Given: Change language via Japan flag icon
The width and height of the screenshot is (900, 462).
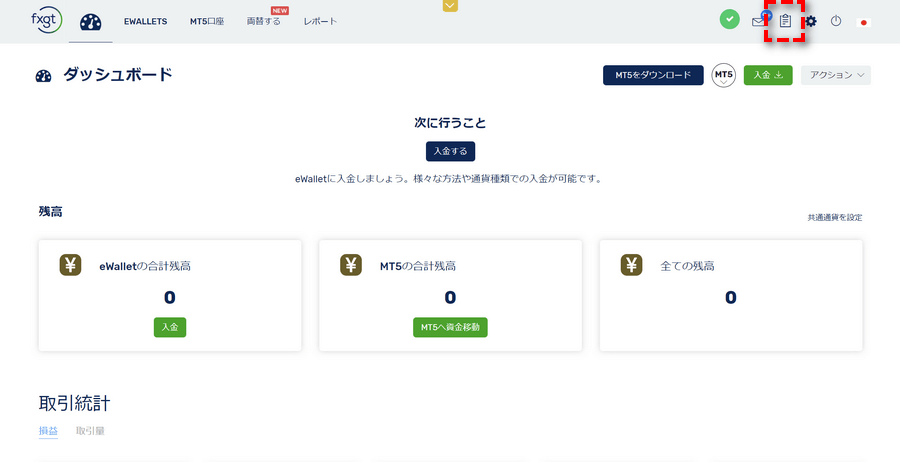Looking at the screenshot, I should tap(863, 22).
